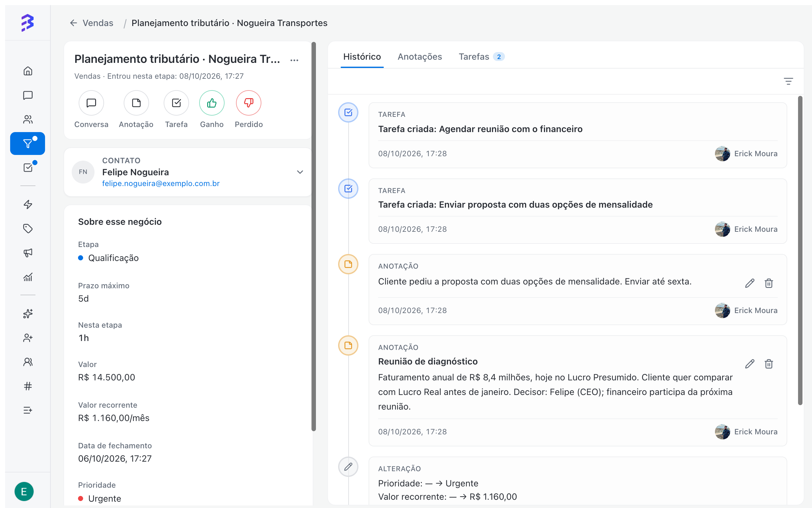Click the history panel vertical scrollbar
Screen dimensions: 812x508
coord(800,250)
